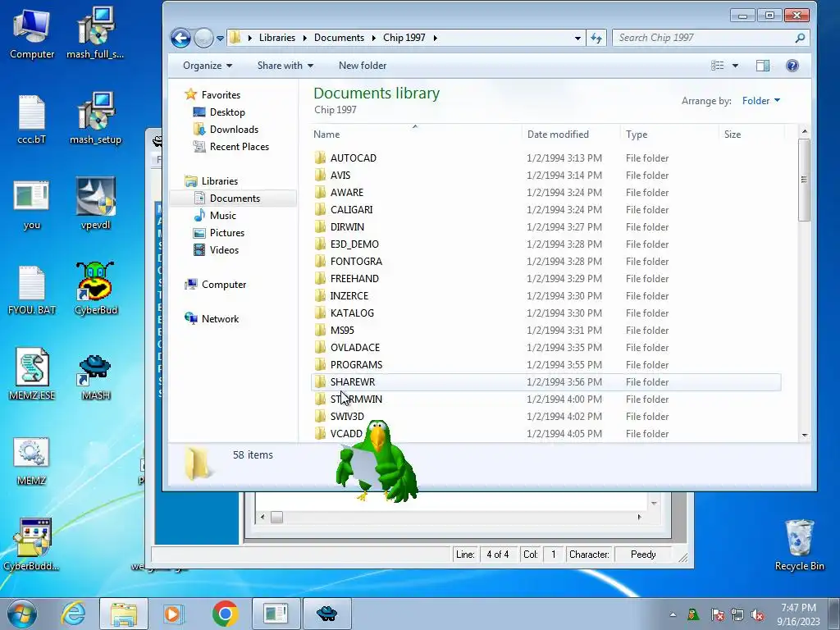Select the MEMZ gear desktop icon
Viewport: 840px width, 630px height.
coord(32,461)
